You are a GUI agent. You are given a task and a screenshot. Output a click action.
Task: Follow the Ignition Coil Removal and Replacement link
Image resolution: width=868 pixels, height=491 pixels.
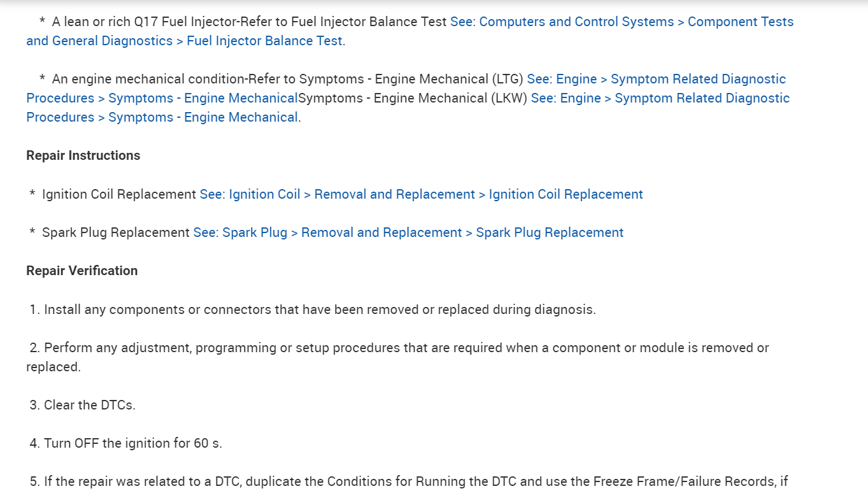(x=421, y=194)
